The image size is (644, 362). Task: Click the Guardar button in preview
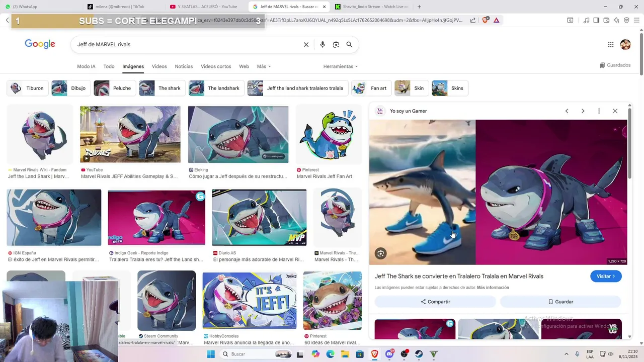(x=560, y=302)
